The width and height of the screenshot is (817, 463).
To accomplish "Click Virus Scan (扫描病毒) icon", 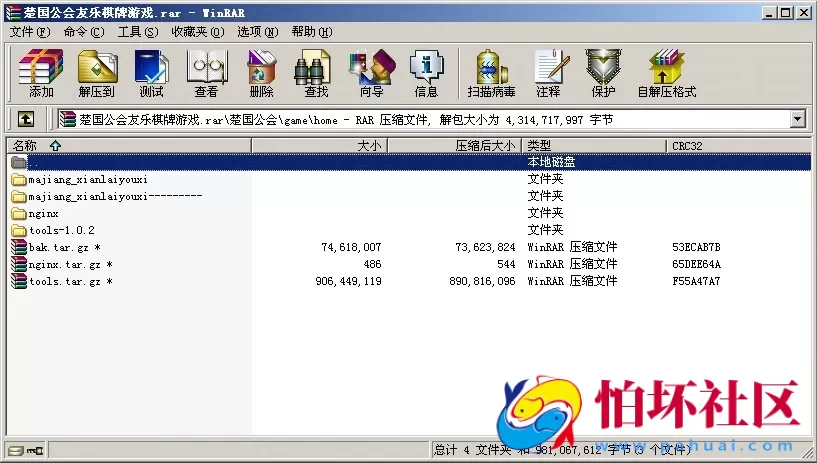I will (x=491, y=73).
